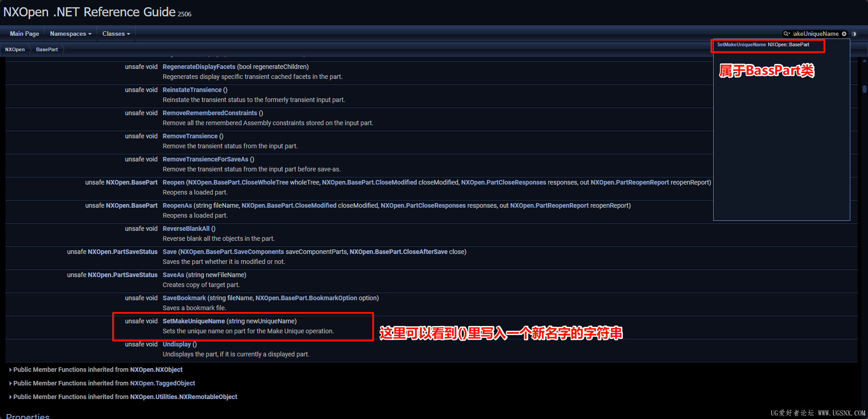Open NXOpen.BasePart.SaveComponents parameter type link
This screenshot has width=868, height=419.
pos(232,252)
